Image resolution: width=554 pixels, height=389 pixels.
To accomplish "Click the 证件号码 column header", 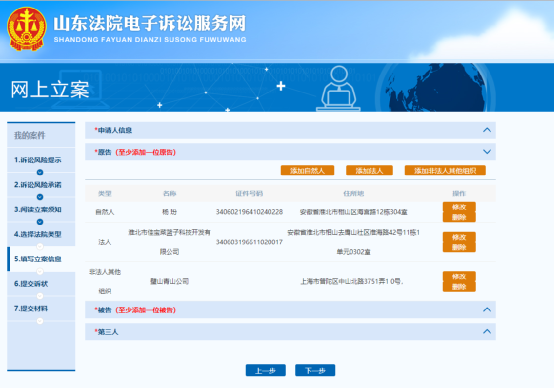I will [x=249, y=194].
